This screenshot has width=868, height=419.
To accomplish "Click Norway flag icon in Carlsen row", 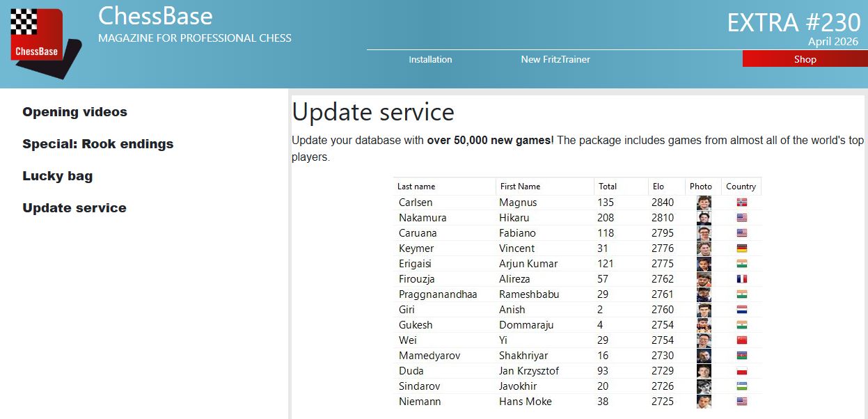I will 741,203.
